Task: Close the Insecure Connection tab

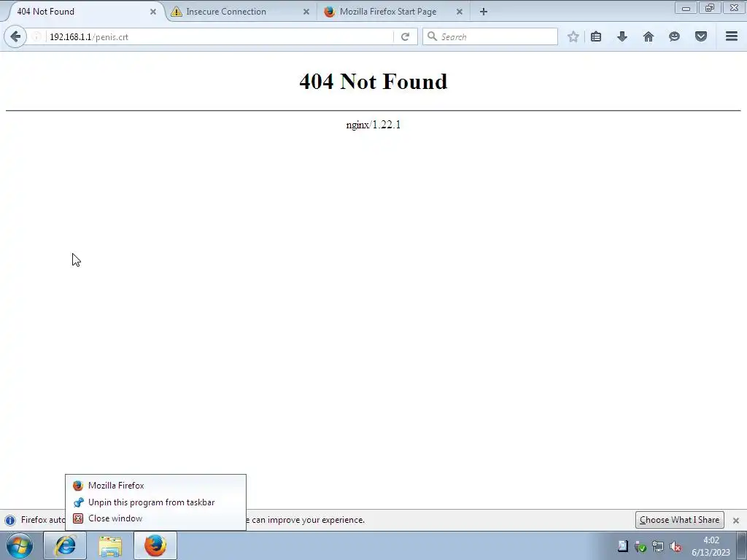Action: (x=306, y=12)
